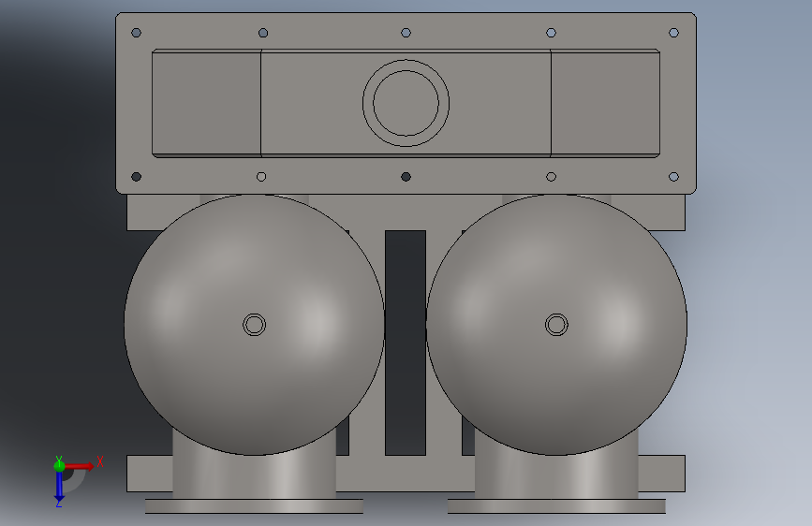The width and height of the screenshot is (812, 526).
Task: Select the top-center bolt hole on the flange plate
Action: pyautogui.click(x=406, y=33)
